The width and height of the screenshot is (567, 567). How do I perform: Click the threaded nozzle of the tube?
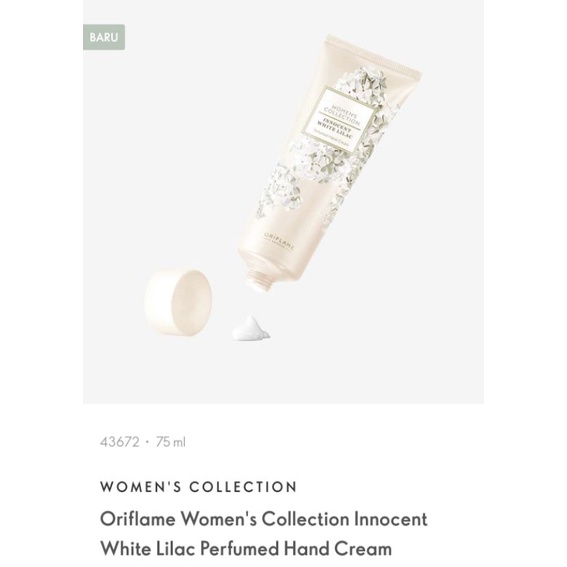point(259,279)
